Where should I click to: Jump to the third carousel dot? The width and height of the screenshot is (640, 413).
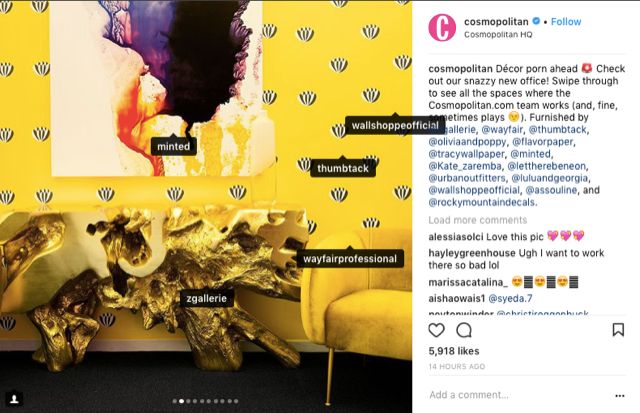(x=188, y=401)
